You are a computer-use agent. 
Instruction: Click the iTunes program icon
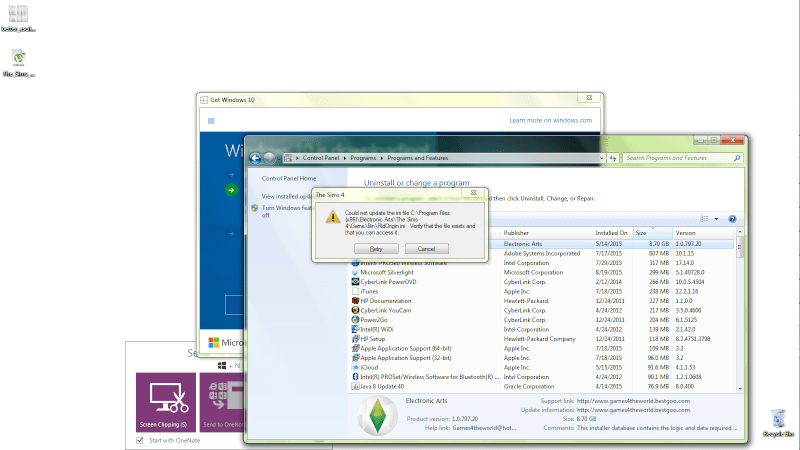click(355, 291)
